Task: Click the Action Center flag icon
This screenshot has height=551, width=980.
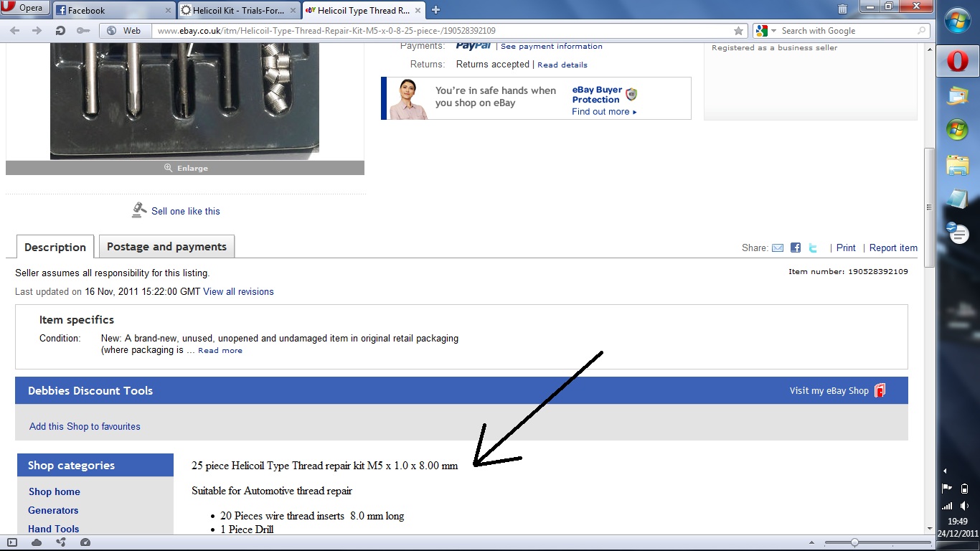Action: click(x=947, y=489)
